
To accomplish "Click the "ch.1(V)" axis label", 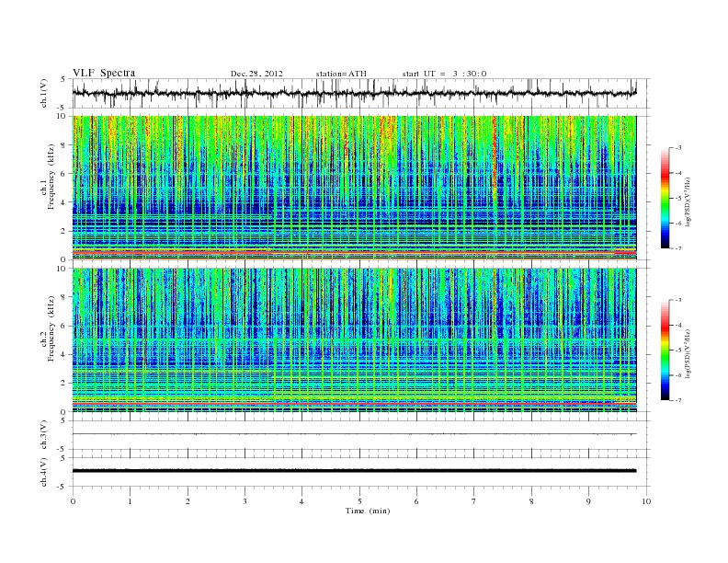I will (x=44, y=93).
